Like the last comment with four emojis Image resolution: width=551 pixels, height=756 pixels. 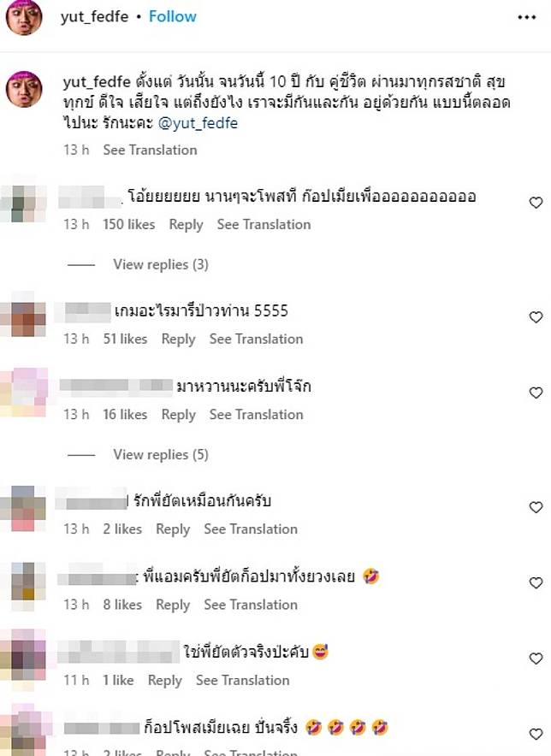point(536,734)
